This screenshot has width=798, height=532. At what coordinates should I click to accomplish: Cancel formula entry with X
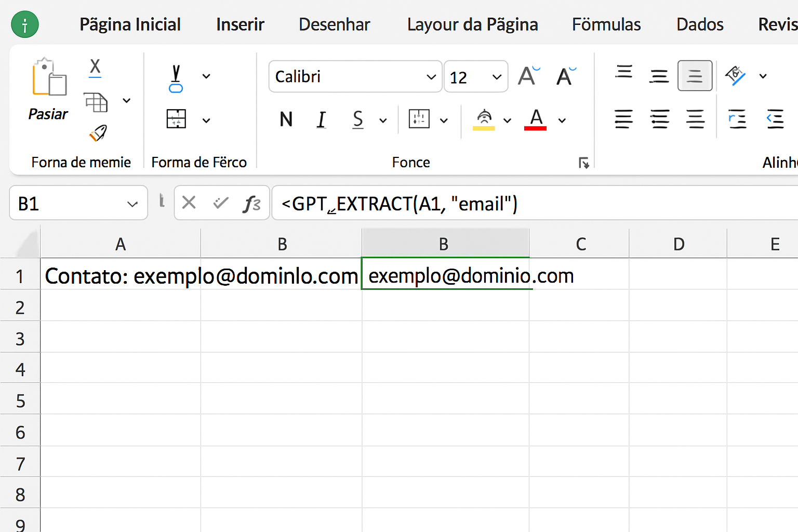(189, 203)
